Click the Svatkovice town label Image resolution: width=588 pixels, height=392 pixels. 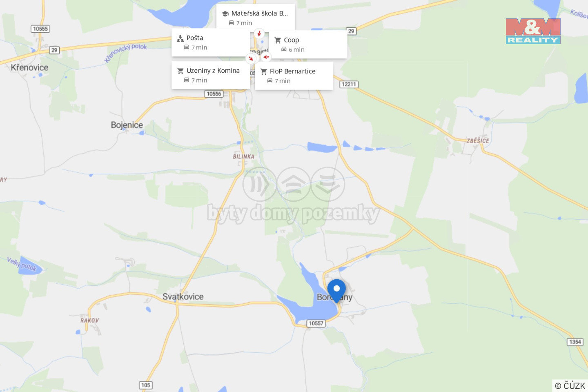183,296
